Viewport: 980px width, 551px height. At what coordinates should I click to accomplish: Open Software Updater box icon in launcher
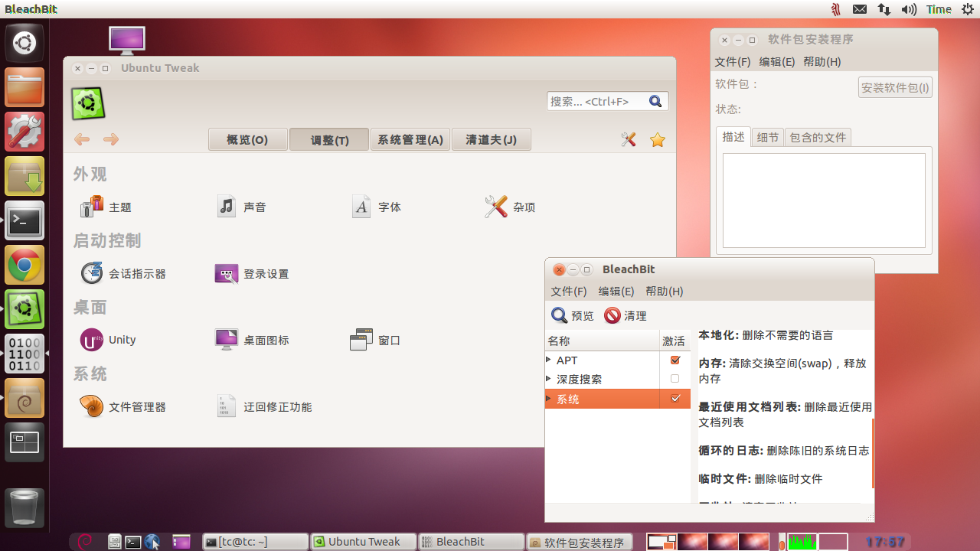[24, 176]
